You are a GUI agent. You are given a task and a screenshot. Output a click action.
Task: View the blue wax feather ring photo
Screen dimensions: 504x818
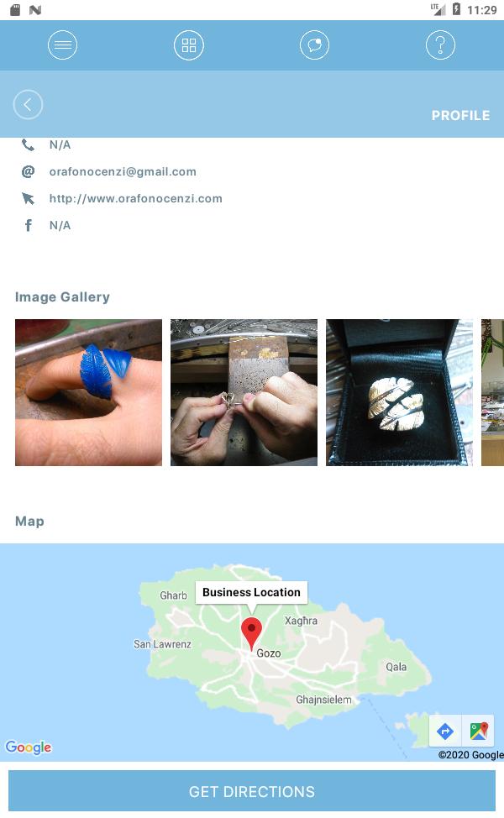[89, 393]
